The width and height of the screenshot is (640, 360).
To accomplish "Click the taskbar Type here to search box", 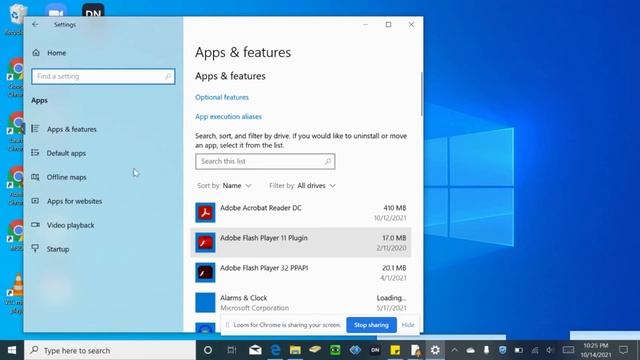I will (x=110, y=350).
